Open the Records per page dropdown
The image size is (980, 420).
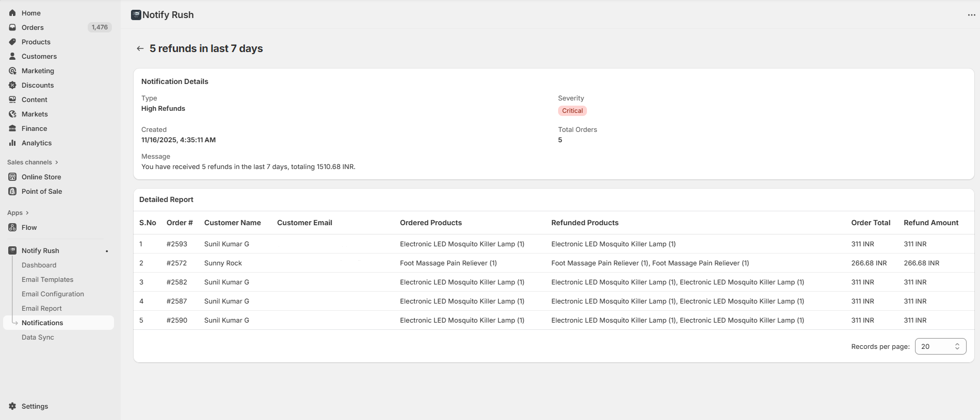tap(940, 346)
